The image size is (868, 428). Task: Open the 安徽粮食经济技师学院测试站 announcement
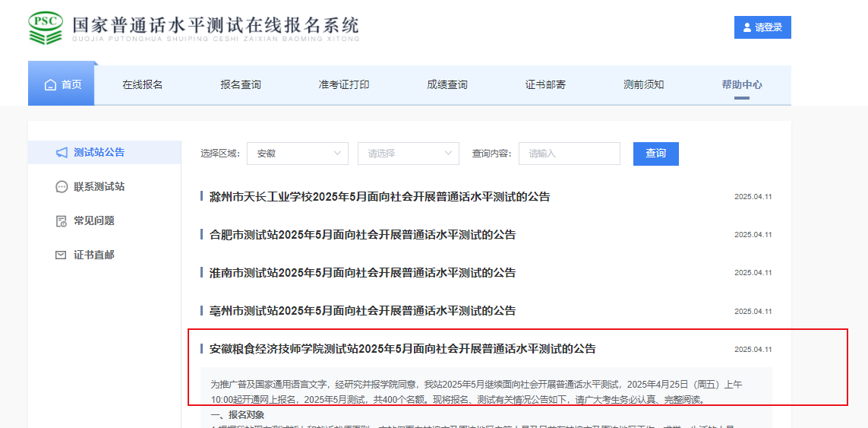coord(402,349)
